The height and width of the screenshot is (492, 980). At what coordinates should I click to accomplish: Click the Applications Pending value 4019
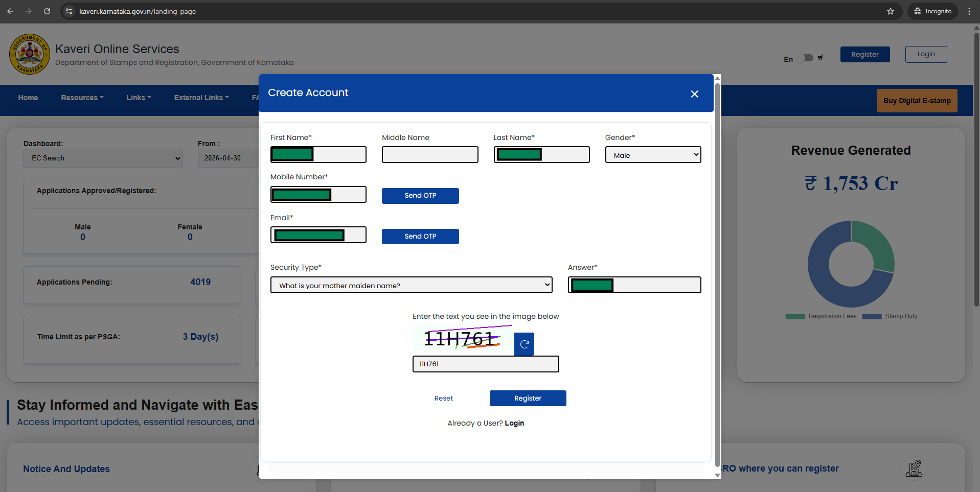coord(200,282)
